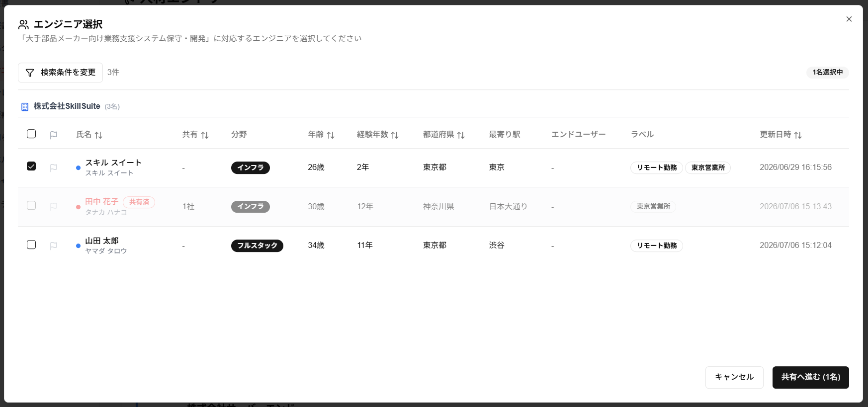Click the キャンセル button

[734, 377]
